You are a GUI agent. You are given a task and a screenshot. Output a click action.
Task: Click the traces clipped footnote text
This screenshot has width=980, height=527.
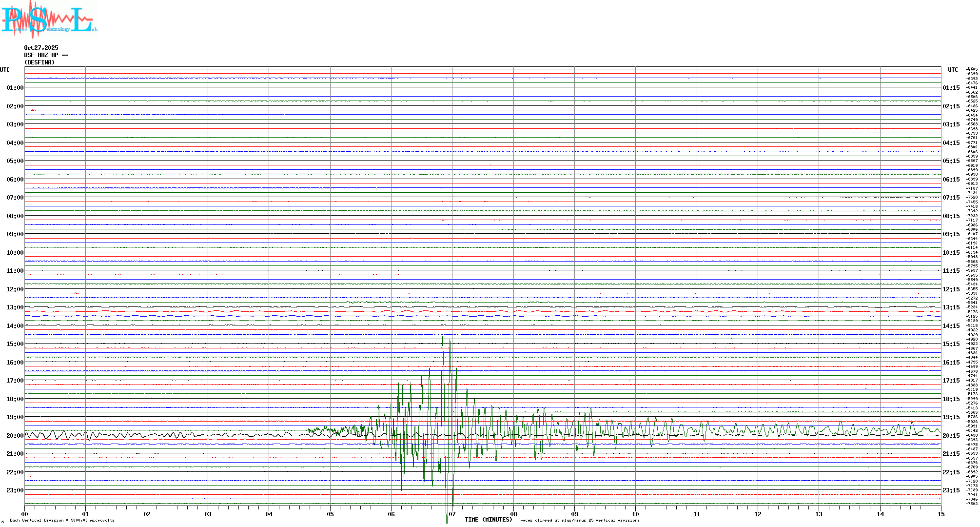tap(578, 520)
